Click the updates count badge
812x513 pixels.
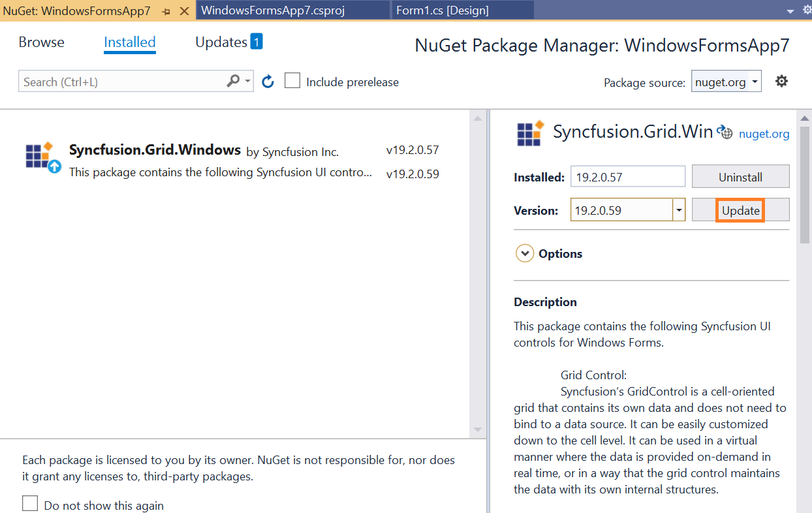[257, 42]
